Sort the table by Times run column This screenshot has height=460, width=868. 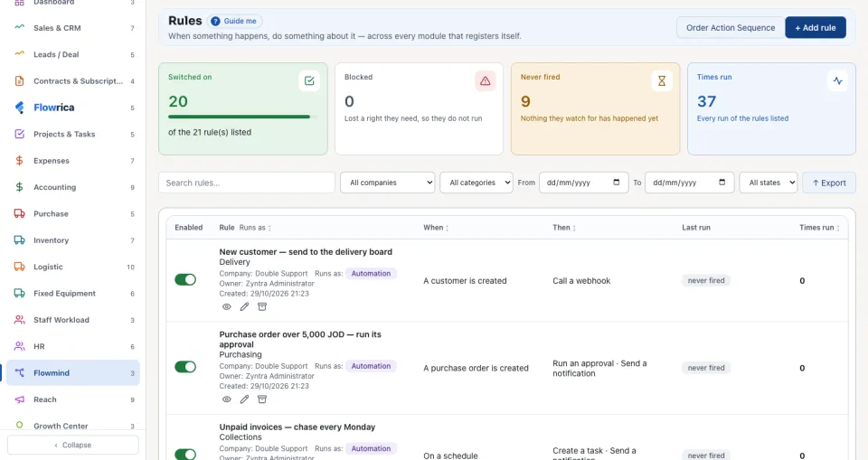tap(819, 228)
